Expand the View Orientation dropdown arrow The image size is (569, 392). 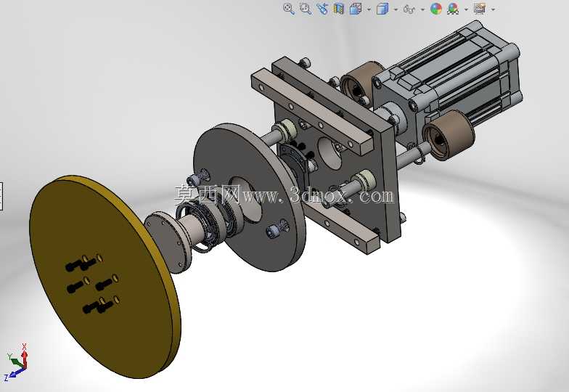click(x=369, y=10)
